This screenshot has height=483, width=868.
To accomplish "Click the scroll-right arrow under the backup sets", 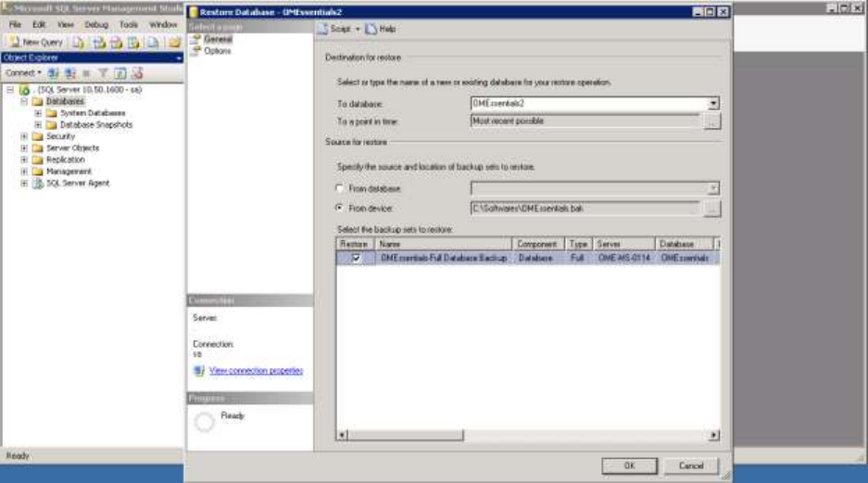I will pos(713,436).
